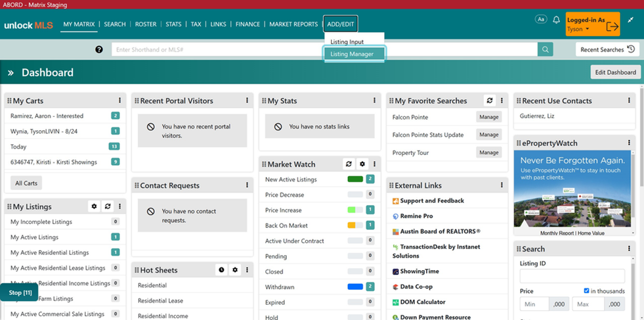Open External Links options menu
Image resolution: width=644 pixels, height=320 pixels.
click(x=502, y=185)
